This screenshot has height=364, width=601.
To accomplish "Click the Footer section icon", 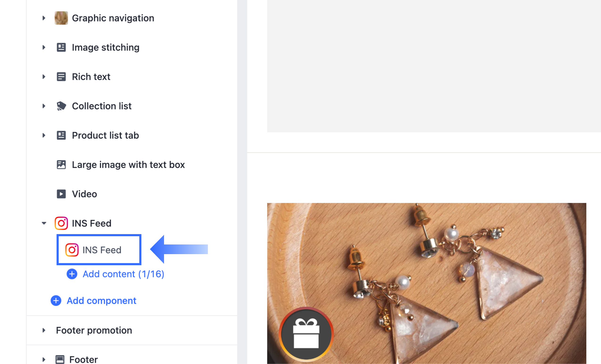I will pos(60,359).
